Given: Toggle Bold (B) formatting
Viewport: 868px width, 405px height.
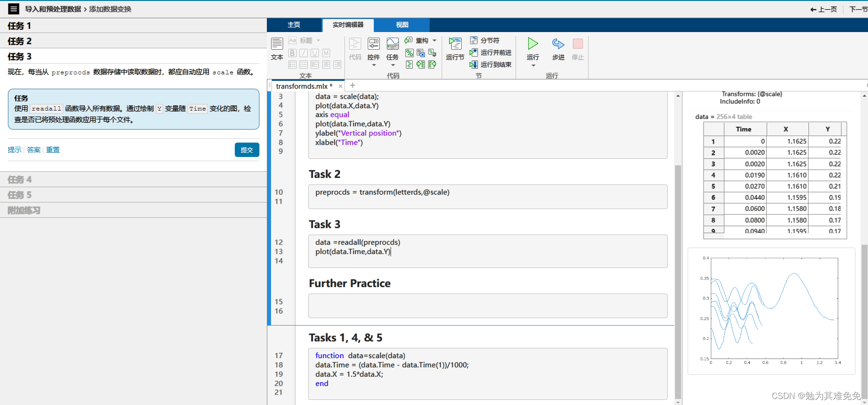Looking at the screenshot, I should point(292,53).
